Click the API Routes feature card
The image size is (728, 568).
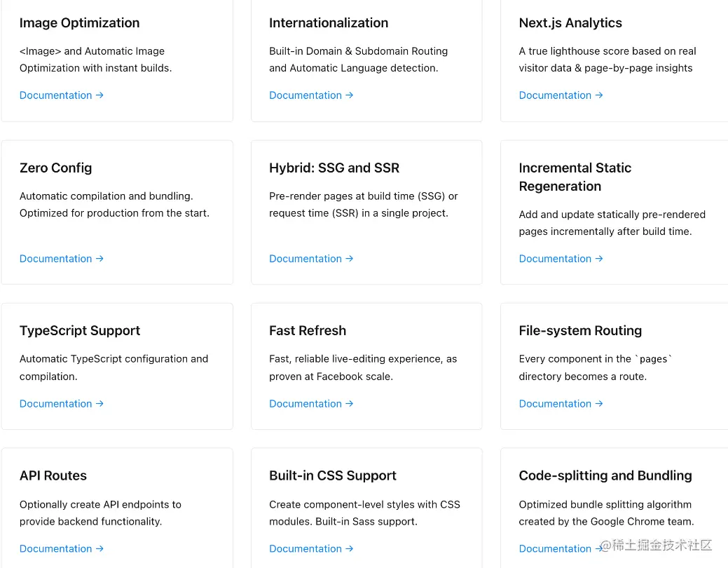coord(117,508)
